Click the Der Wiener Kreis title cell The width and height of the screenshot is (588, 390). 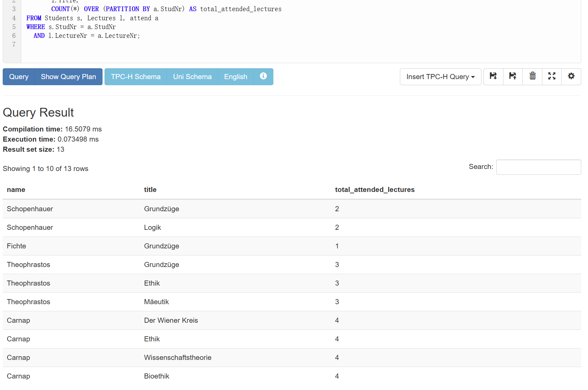point(171,320)
